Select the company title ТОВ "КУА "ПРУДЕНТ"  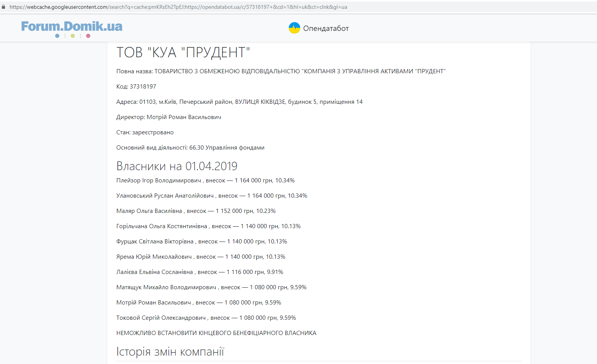[x=183, y=52]
